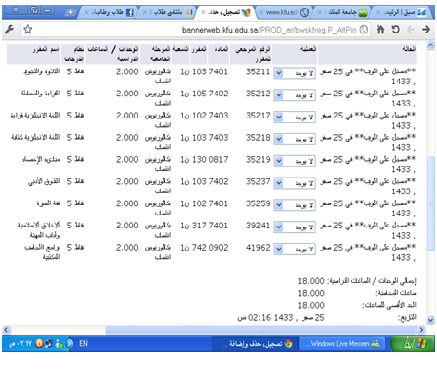437x380 pixels.
Task: Open a new tab with plus button
Action: (x=70, y=12)
